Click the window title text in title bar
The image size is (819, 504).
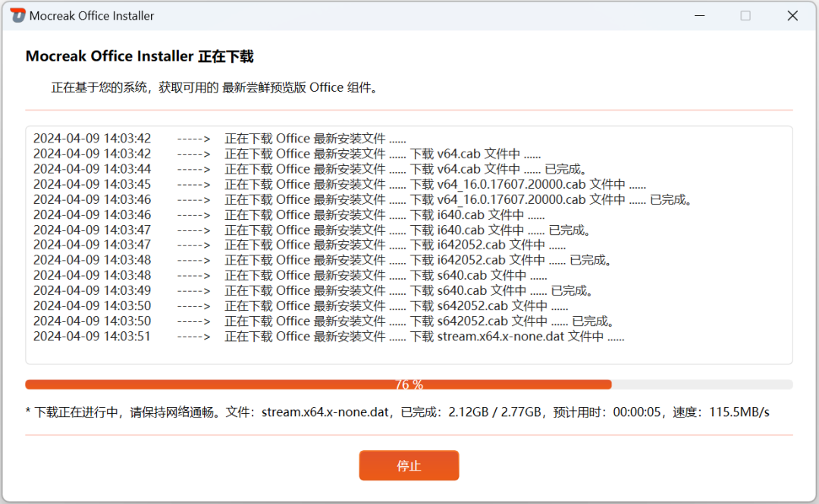point(92,15)
